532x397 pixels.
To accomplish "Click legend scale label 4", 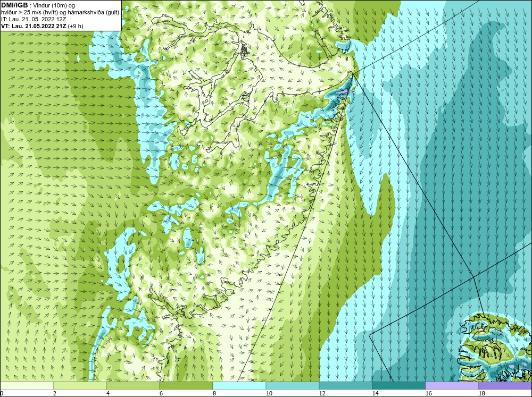I will [108, 393].
